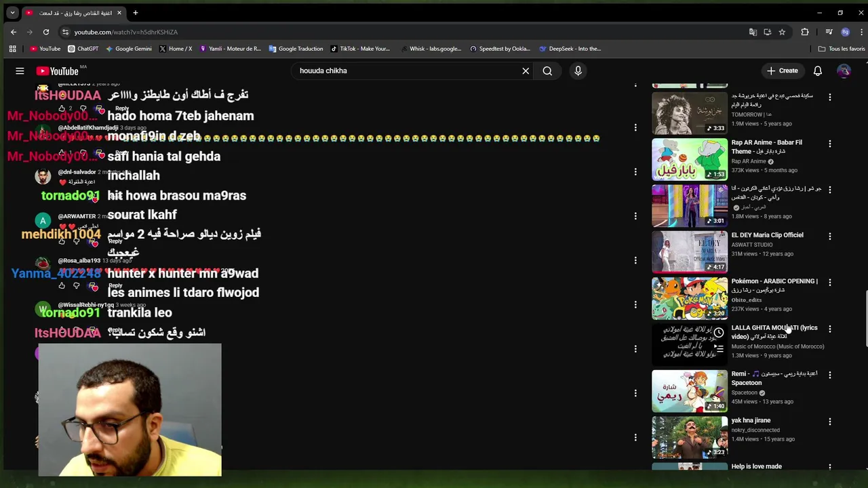This screenshot has height=488, width=868.
Task: Open the Google Traduction bookmark
Action: pyautogui.click(x=296, y=49)
